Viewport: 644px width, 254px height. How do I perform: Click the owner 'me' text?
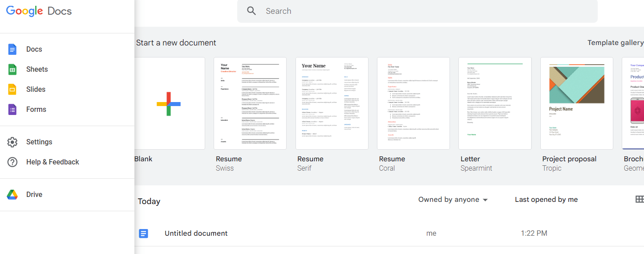[431, 233]
